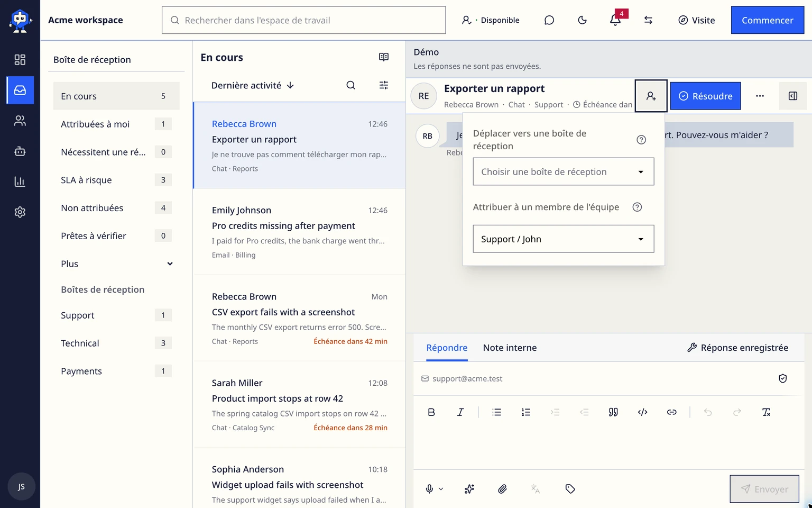The width and height of the screenshot is (812, 508).
Task: Select Non attribuées filter
Action: pos(116,208)
